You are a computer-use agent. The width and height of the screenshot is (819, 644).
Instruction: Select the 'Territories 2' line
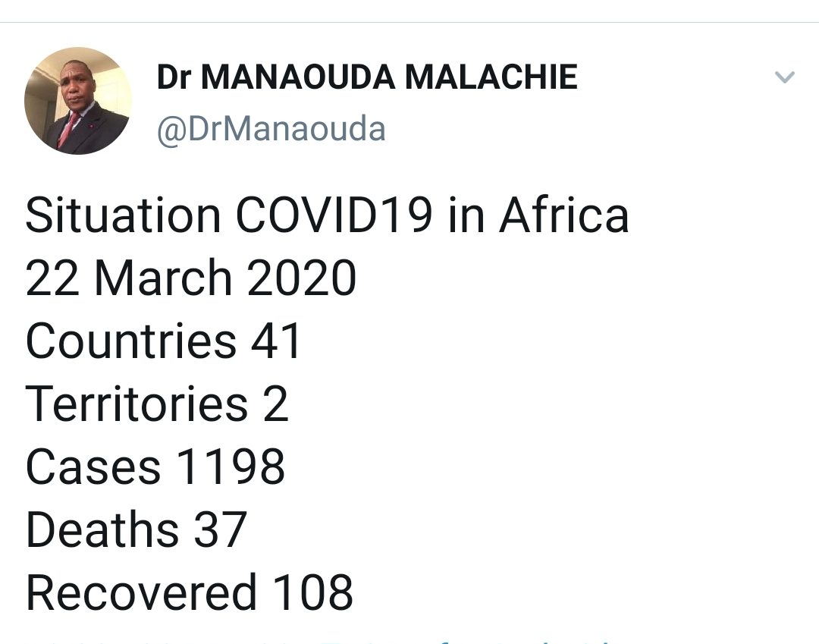(157, 404)
